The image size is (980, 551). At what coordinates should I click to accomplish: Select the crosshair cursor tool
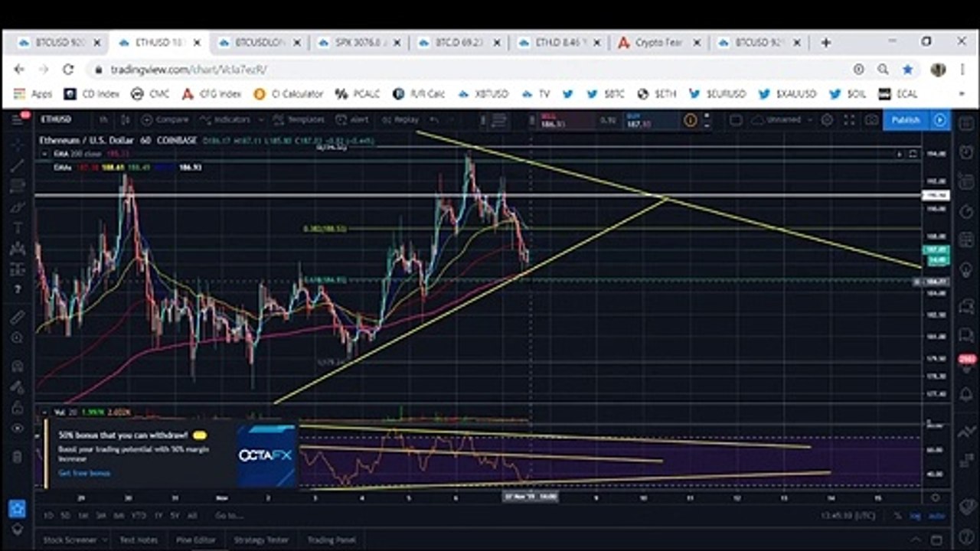click(18, 145)
